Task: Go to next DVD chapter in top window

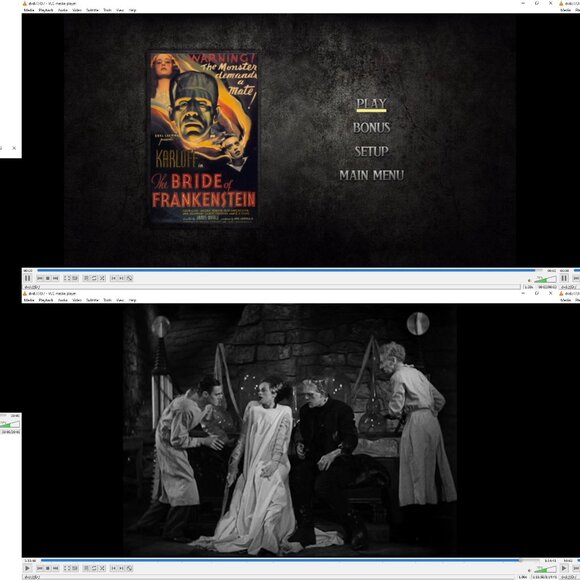Action: point(121,278)
